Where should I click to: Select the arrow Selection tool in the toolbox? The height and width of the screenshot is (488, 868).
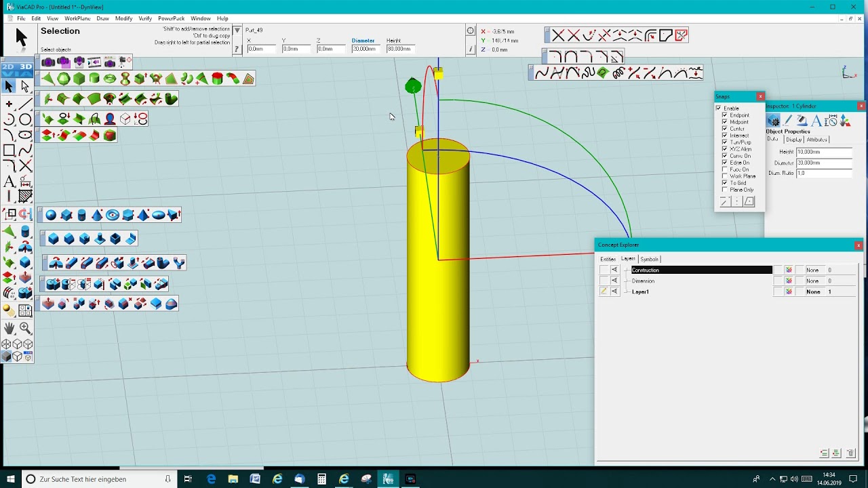coord(9,87)
